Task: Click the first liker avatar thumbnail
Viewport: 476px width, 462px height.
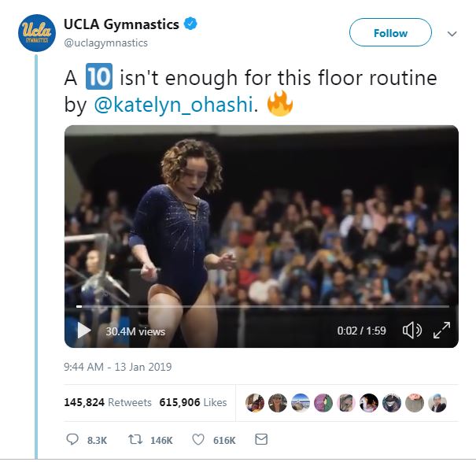Action: click(x=255, y=403)
